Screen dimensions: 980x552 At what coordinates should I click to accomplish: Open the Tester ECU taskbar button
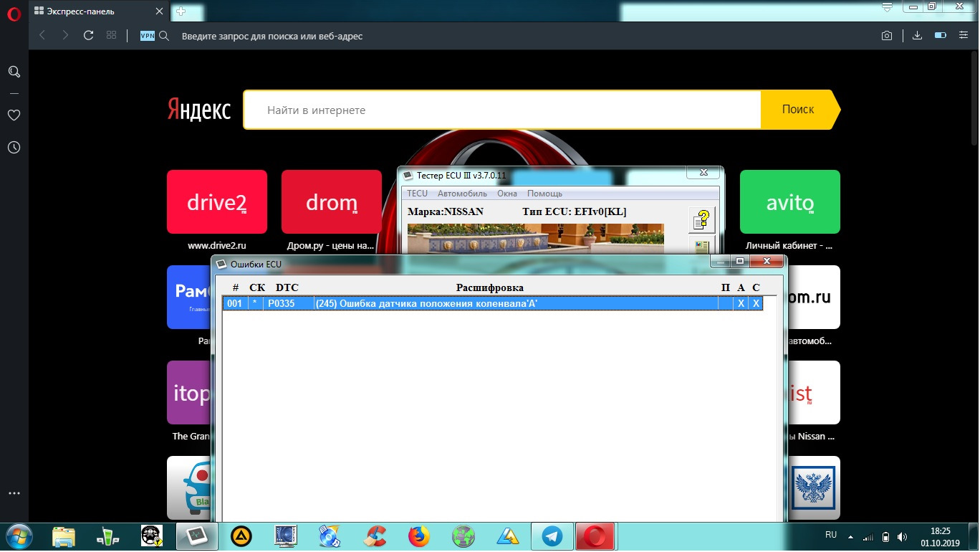tap(196, 536)
